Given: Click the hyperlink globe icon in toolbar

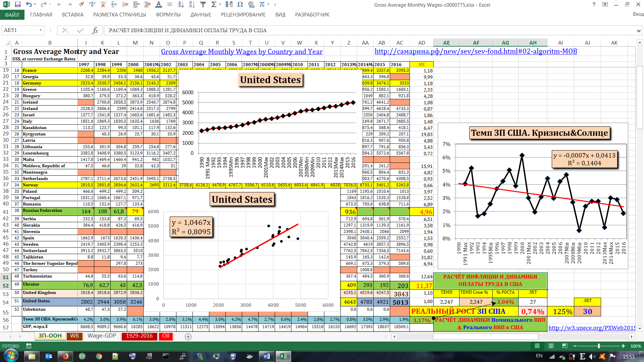Looking at the screenshot, I should (x=251, y=5).
